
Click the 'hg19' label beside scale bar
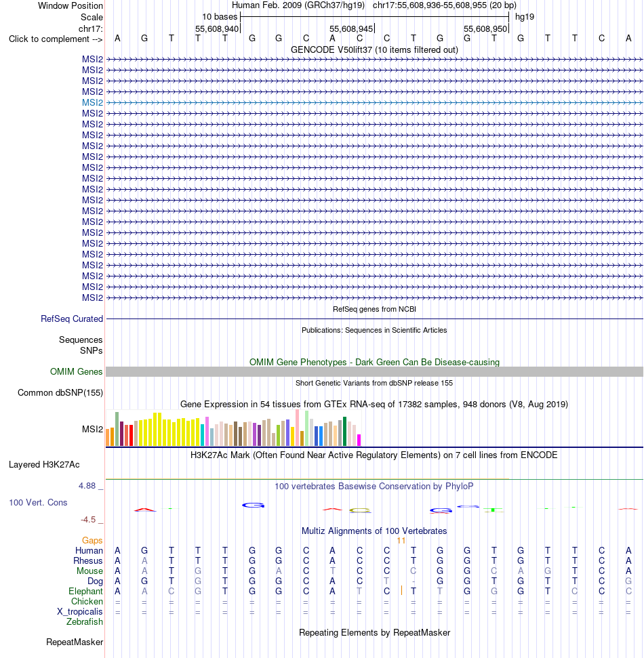[x=525, y=17]
